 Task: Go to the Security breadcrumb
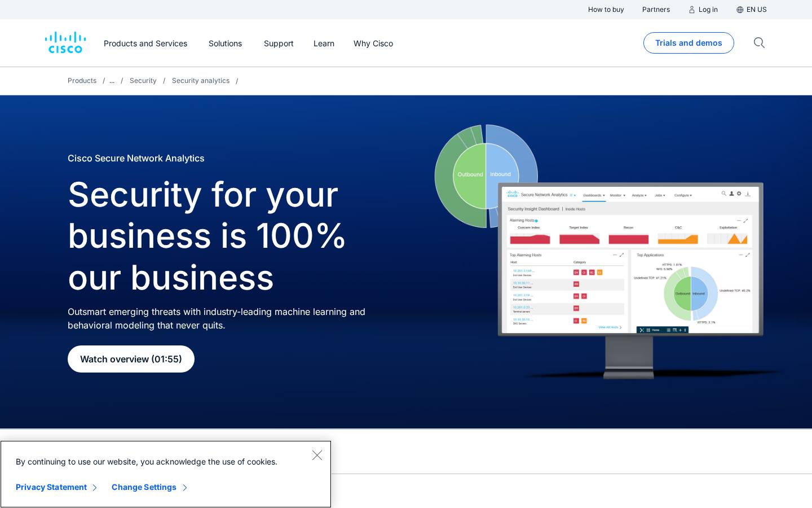click(143, 81)
